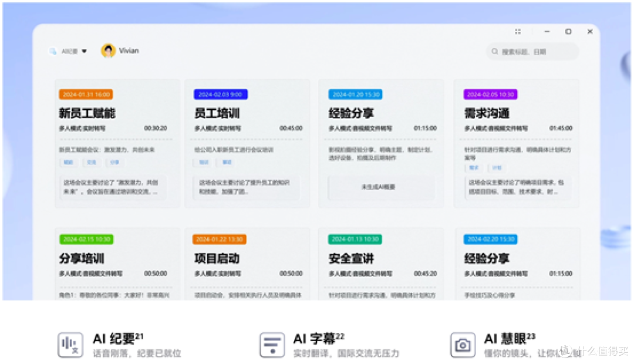Minimize the AI纪要 window

(547, 32)
